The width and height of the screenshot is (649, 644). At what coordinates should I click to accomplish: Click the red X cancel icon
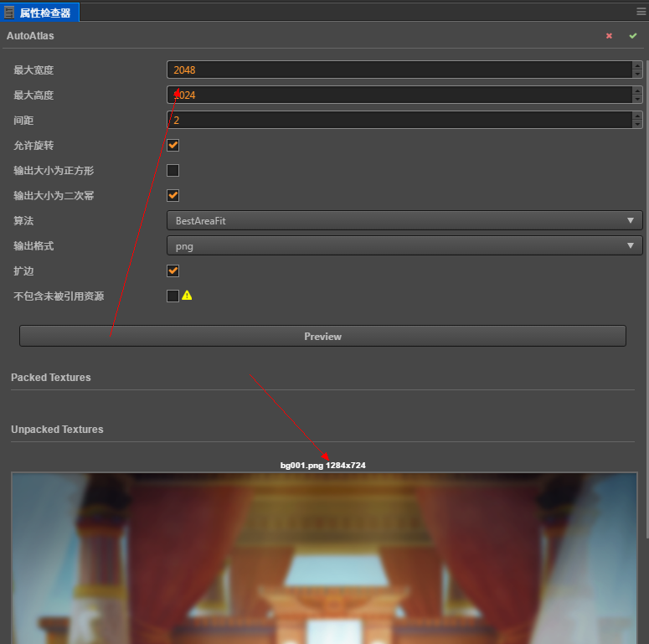tap(609, 36)
